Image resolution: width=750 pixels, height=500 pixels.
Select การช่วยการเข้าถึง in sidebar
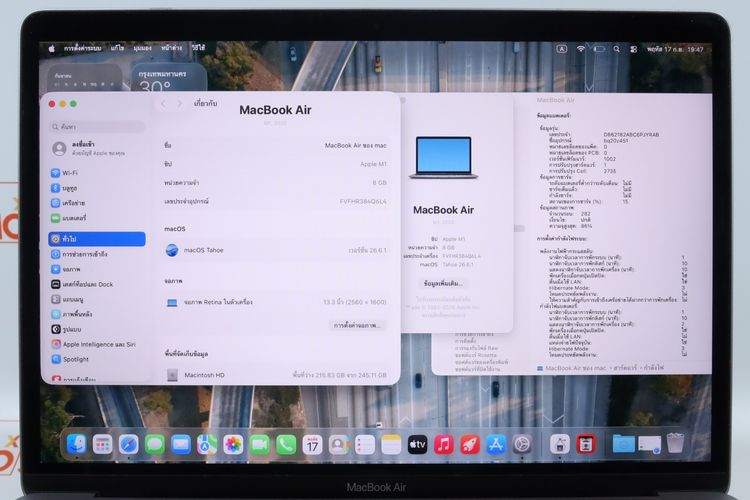(97, 254)
